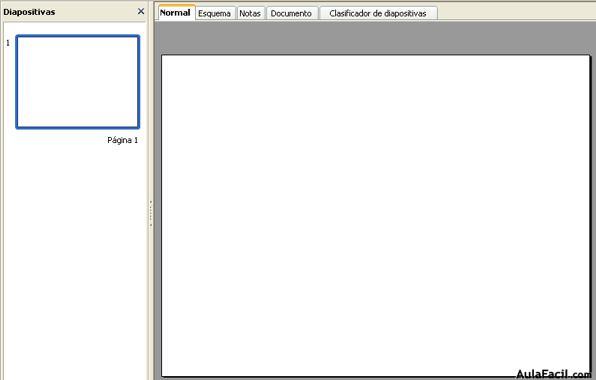Select the slide 1 thumbnail
The height and width of the screenshot is (380, 596).
tap(78, 82)
